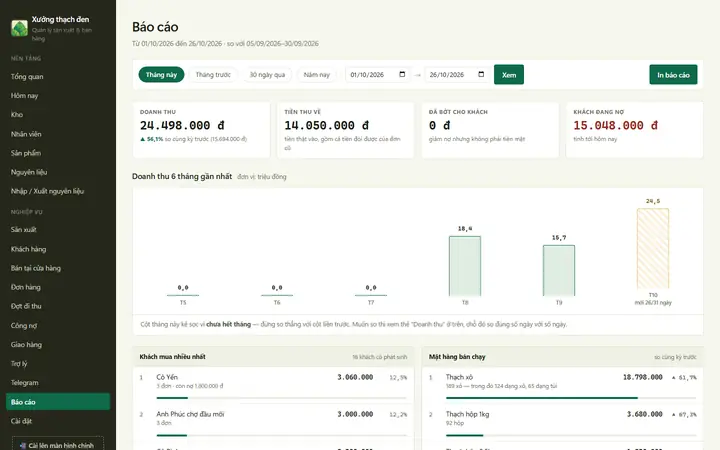Screen dimensions: 720x450
Task: Open Telegram in the sidebar
Action: coord(57,382)
